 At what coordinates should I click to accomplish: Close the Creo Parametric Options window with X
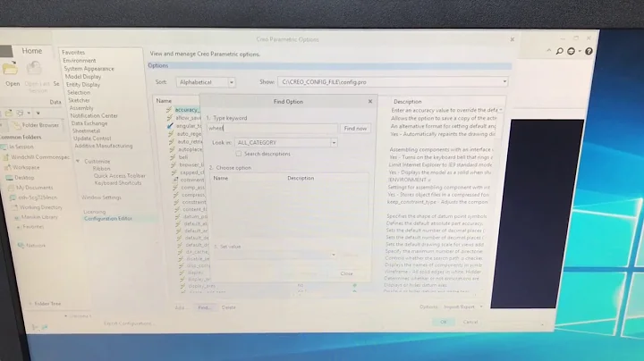tap(513, 39)
